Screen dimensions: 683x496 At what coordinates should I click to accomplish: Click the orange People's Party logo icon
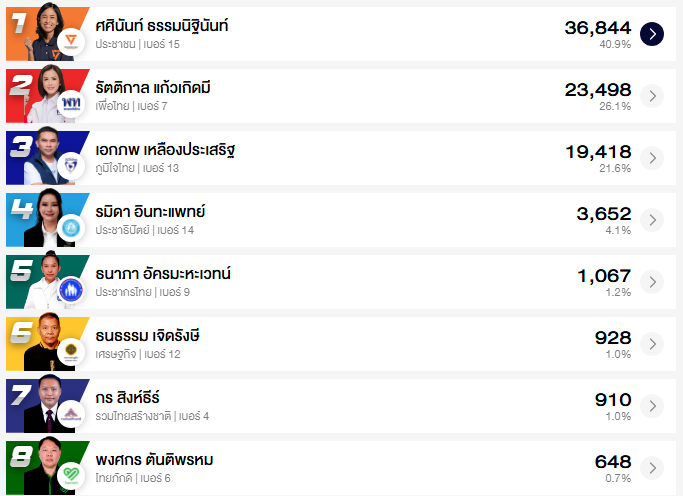(x=71, y=42)
